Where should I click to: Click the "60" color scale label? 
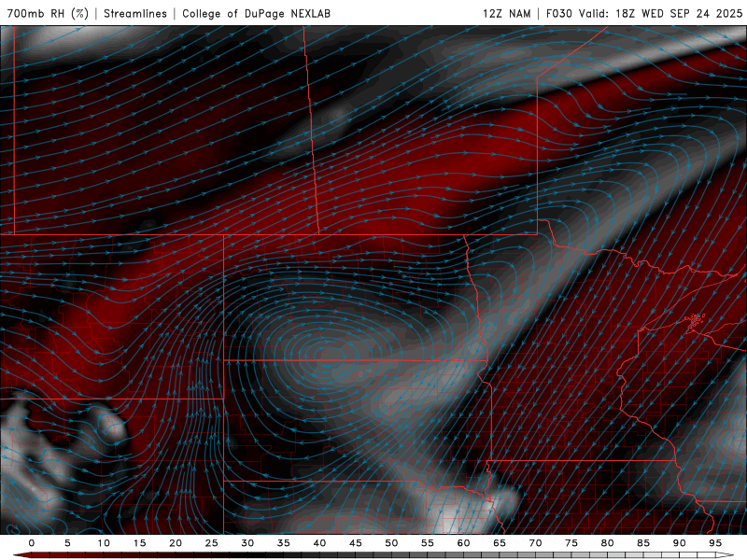463,543
